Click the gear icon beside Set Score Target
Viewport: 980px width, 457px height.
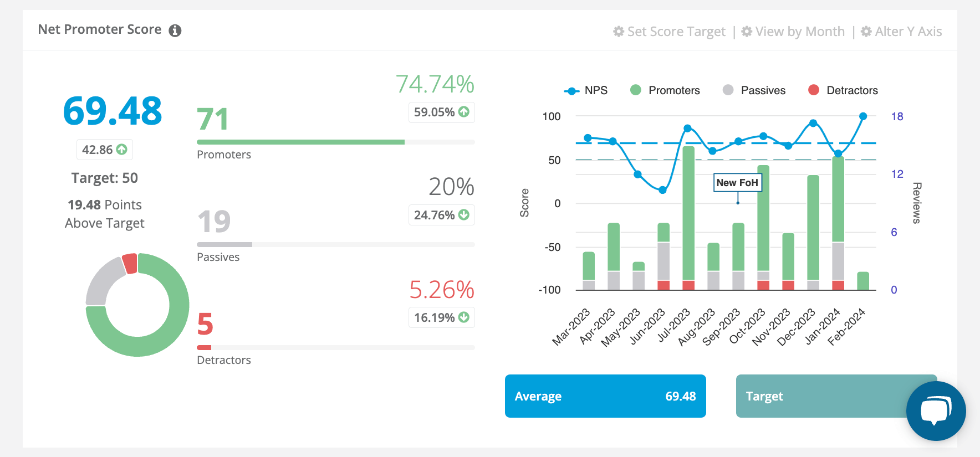pos(619,32)
